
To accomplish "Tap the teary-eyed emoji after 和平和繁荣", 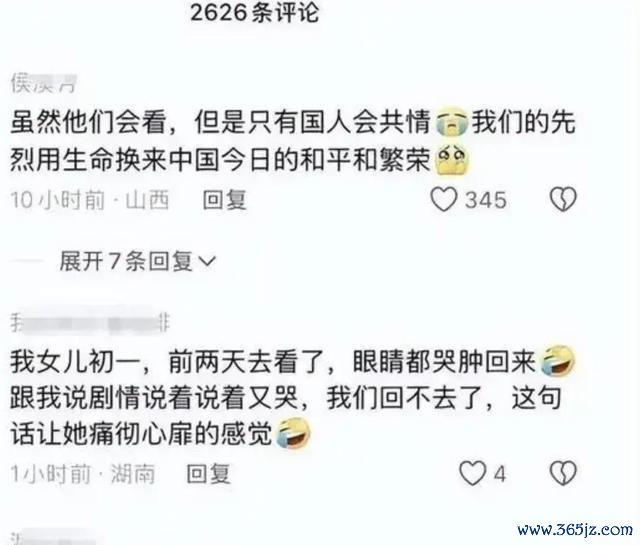I will (x=452, y=160).
